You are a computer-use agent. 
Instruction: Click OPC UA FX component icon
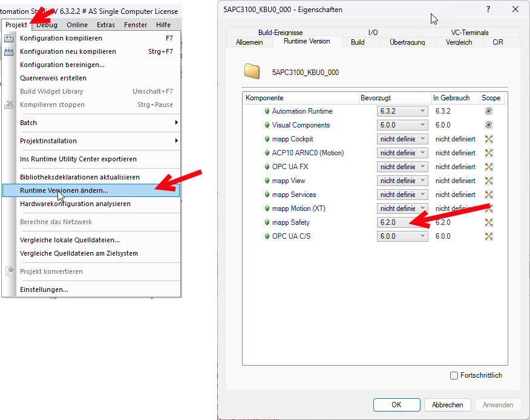[x=267, y=166]
